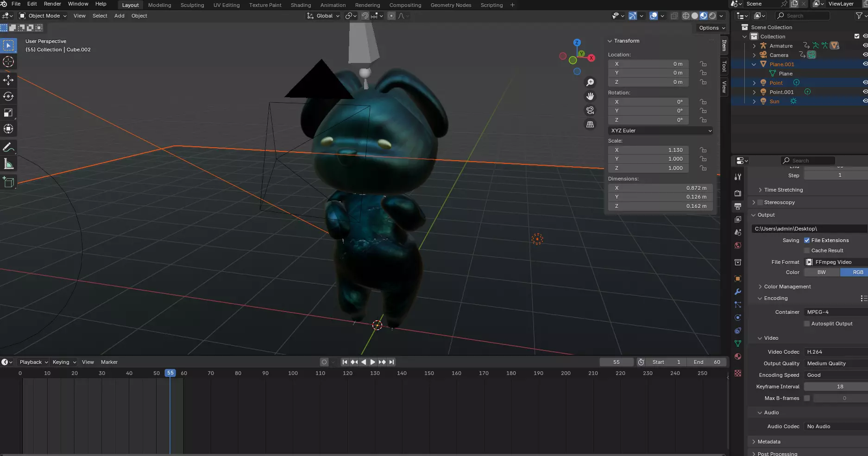Image resolution: width=868 pixels, height=456 pixels.
Task: Open the File menu
Action: (x=16, y=4)
